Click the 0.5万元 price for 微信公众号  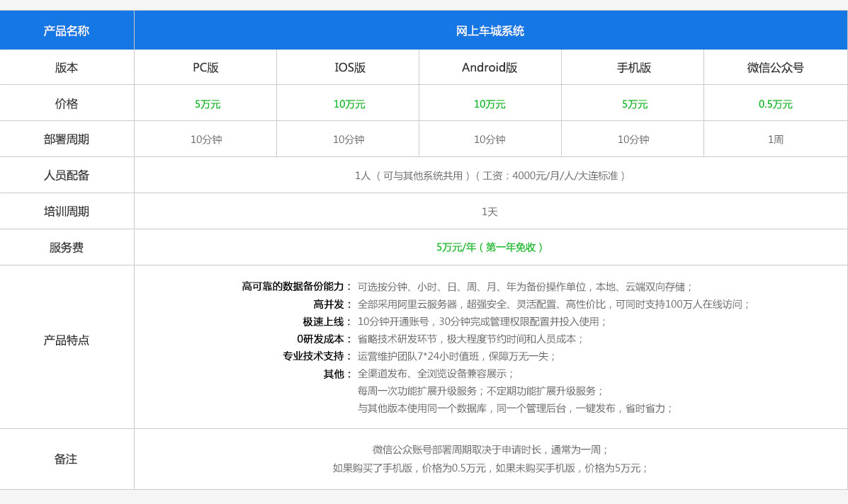tap(775, 104)
